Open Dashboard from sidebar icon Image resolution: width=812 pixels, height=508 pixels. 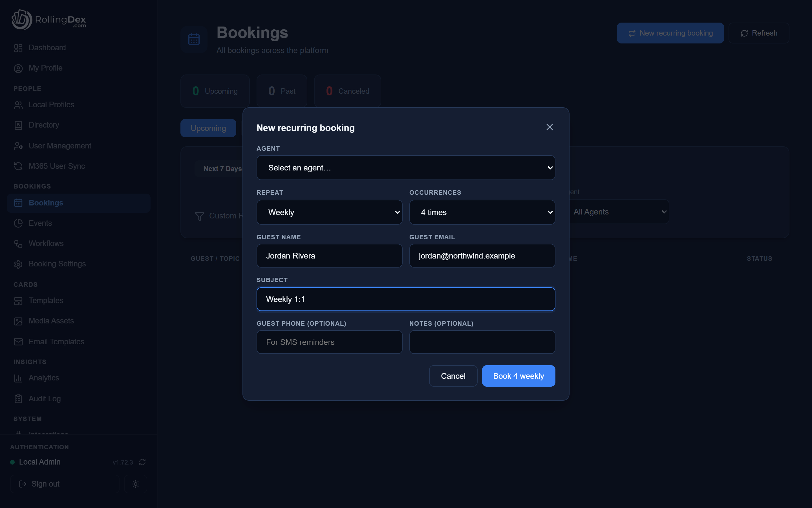pyautogui.click(x=18, y=48)
